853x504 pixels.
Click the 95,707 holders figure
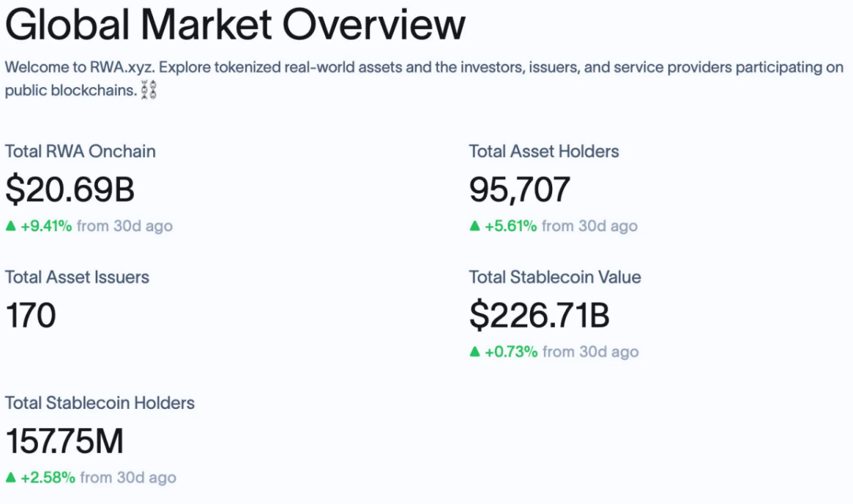(519, 189)
